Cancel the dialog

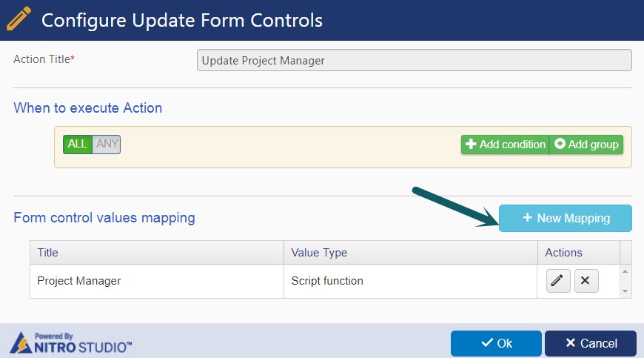[x=591, y=343]
